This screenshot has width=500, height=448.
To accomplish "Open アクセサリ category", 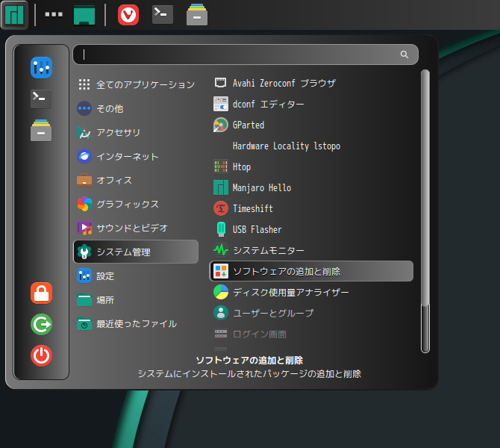I will tap(136, 132).
